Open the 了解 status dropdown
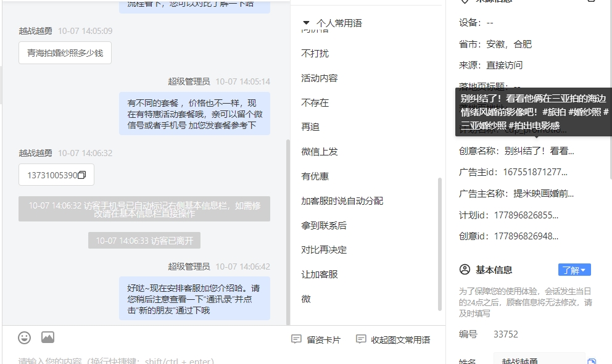This screenshot has height=364, width=612. [574, 270]
